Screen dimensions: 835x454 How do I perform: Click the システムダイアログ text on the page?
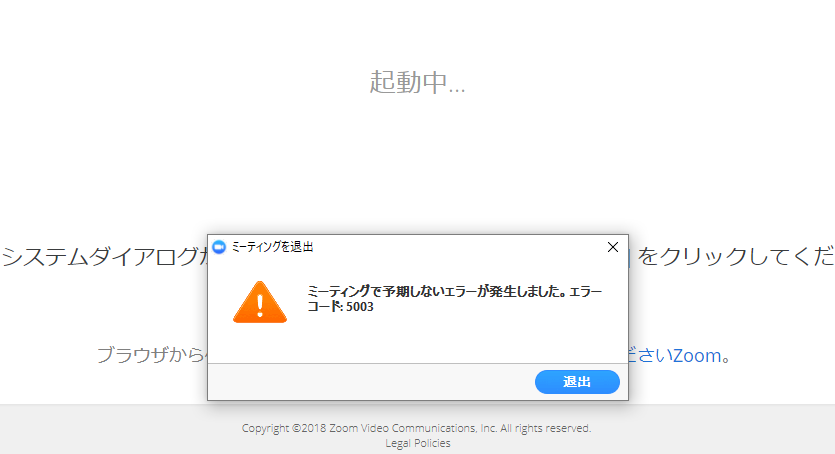[x=100, y=257]
